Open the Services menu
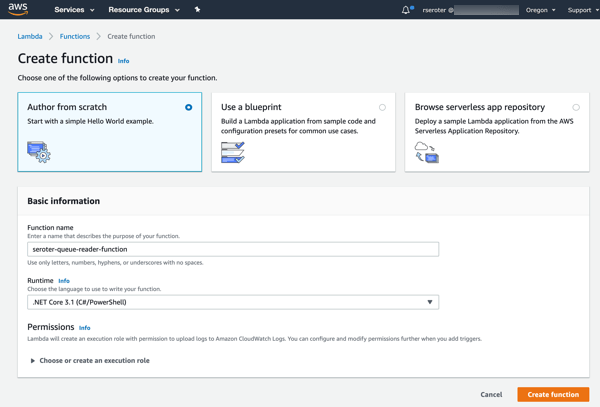This screenshot has height=407, width=600. click(x=74, y=10)
